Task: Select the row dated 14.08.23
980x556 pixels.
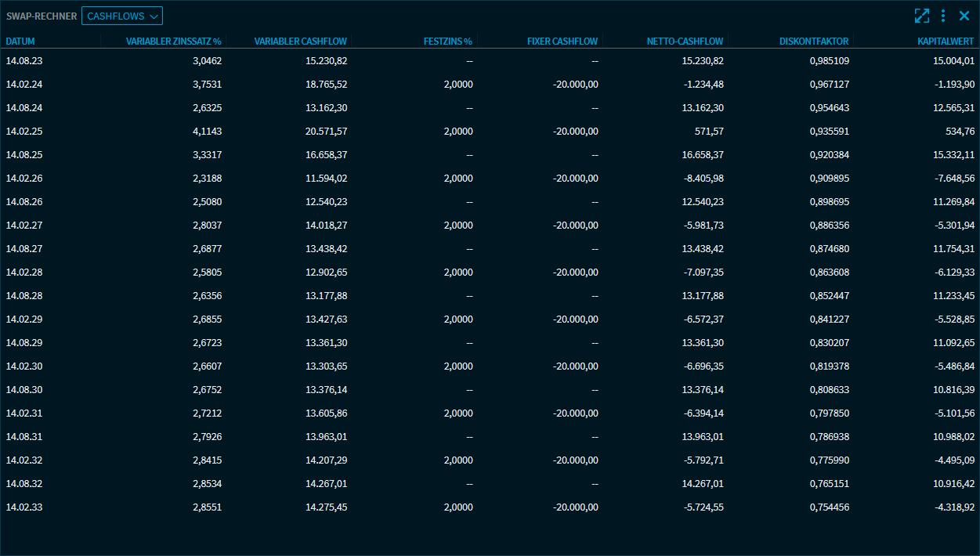Action: point(24,61)
